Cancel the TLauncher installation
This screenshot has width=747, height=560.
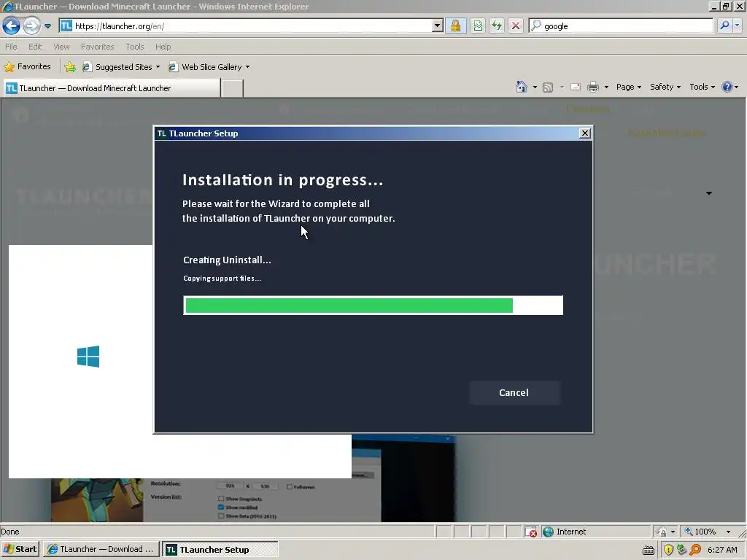click(514, 392)
